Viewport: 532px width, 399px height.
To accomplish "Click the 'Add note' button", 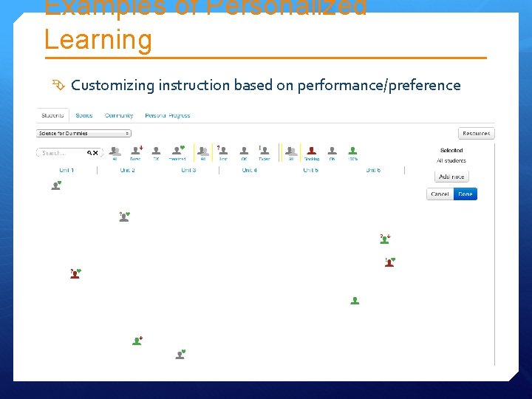I will point(451,177).
